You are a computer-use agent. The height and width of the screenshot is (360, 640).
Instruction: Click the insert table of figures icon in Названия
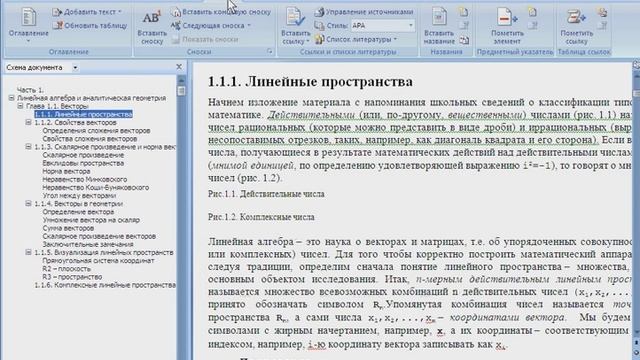(464, 12)
